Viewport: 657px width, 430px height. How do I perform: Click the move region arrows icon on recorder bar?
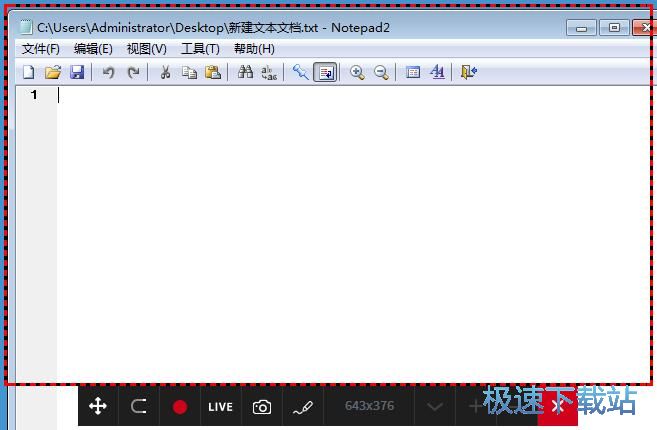click(98, 406)
